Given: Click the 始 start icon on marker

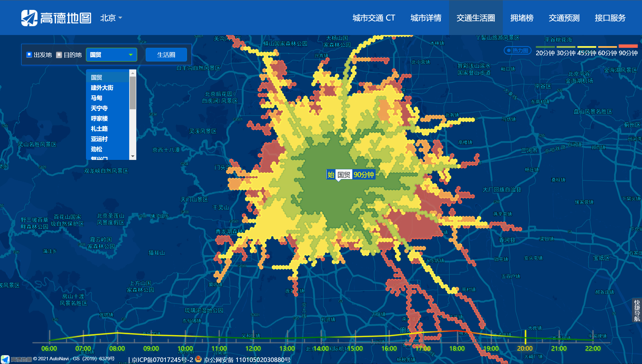Looking at the screenshot, I should [331, 175].
